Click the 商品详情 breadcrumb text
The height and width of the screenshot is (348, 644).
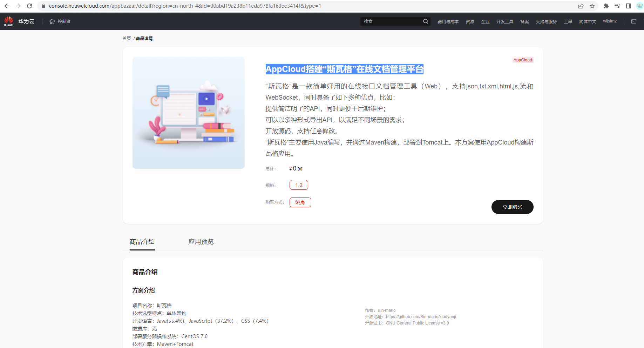click(144, 39)
